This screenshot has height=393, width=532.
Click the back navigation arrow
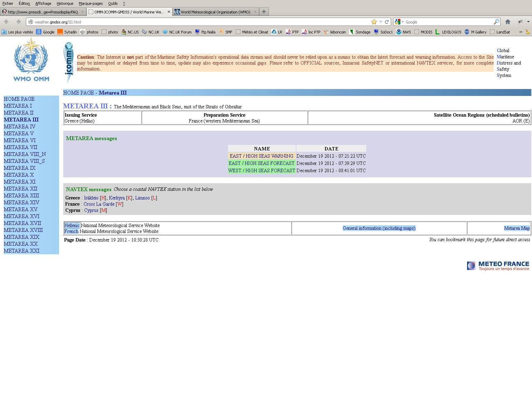pyautogui.click(x=6, y=22)
